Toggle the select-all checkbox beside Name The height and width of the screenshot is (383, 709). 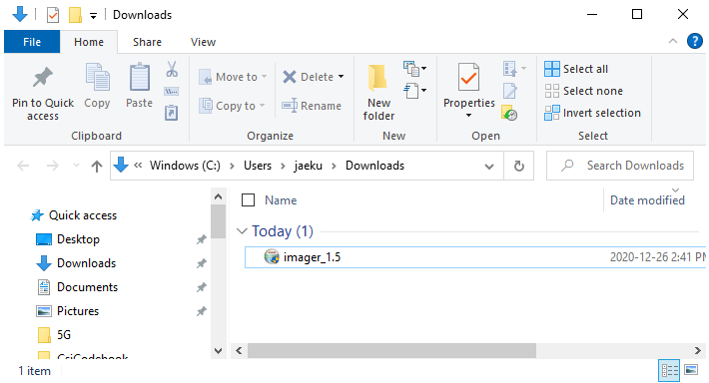pyautogui.click(x=248, y=200)
